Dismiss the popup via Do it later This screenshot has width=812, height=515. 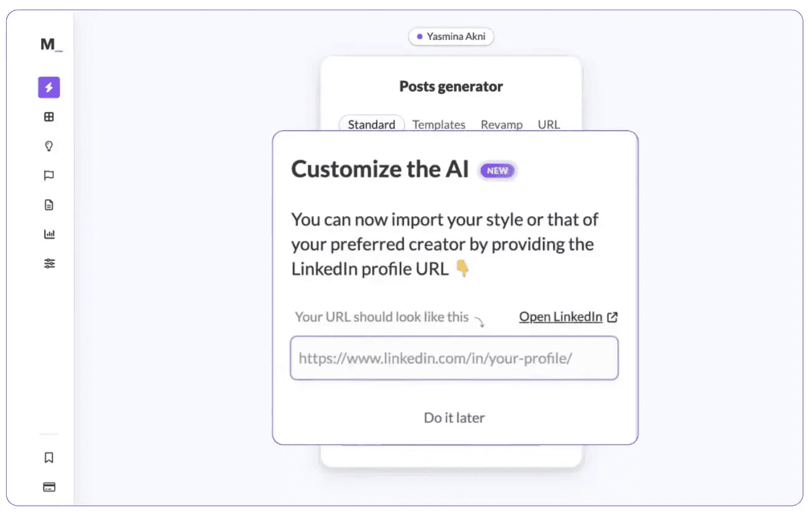[454, 417]
